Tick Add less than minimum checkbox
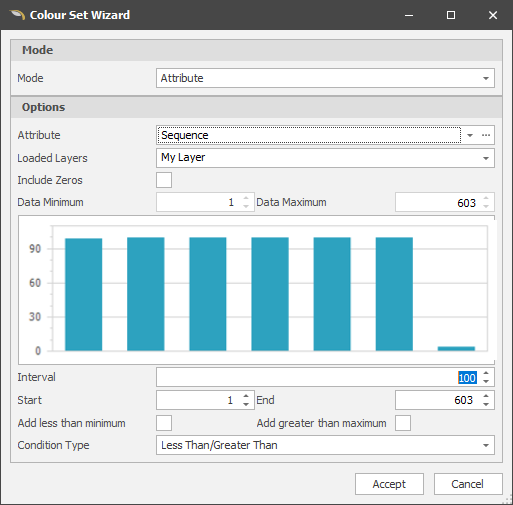The width and height of the screenshot is (513, 505). point(164,423)
